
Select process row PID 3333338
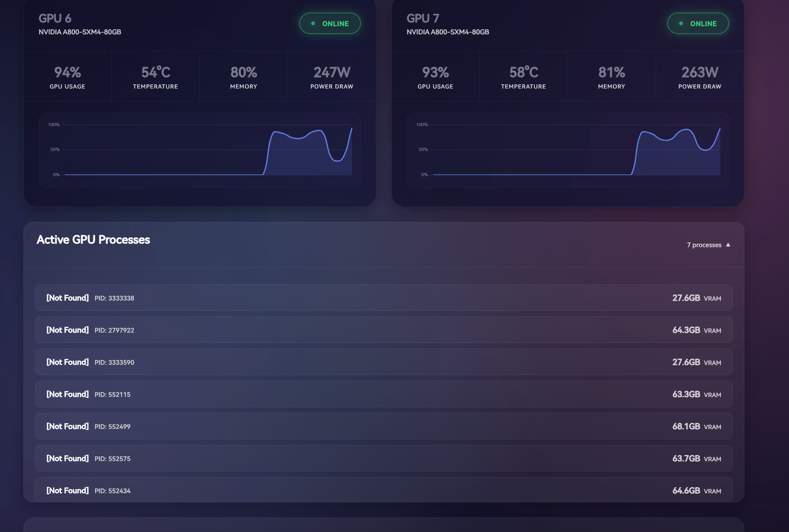(x=384, y=297)
